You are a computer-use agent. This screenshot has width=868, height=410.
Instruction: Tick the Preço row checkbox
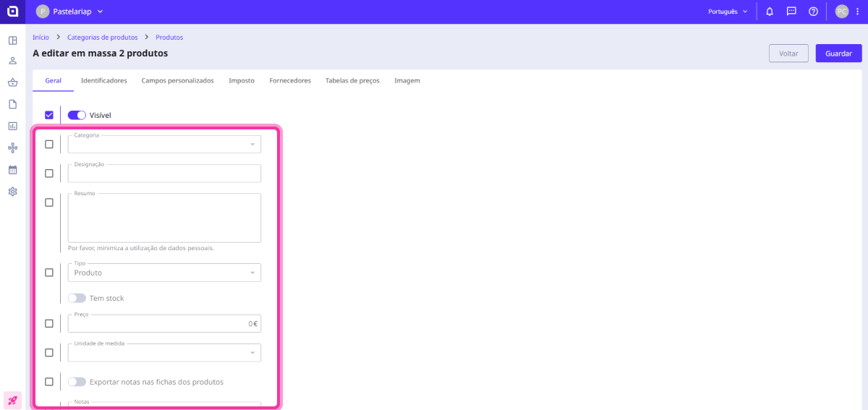[x=49, y=323]
